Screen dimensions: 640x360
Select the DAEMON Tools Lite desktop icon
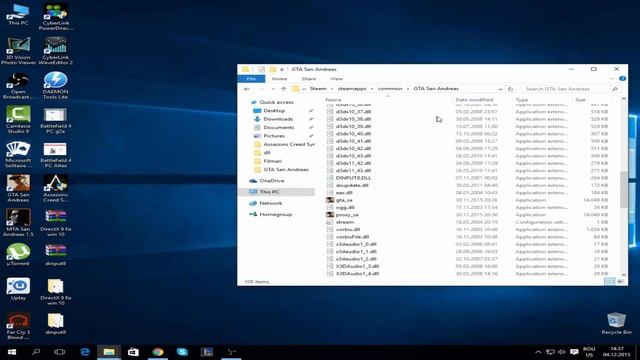(56, 85)
